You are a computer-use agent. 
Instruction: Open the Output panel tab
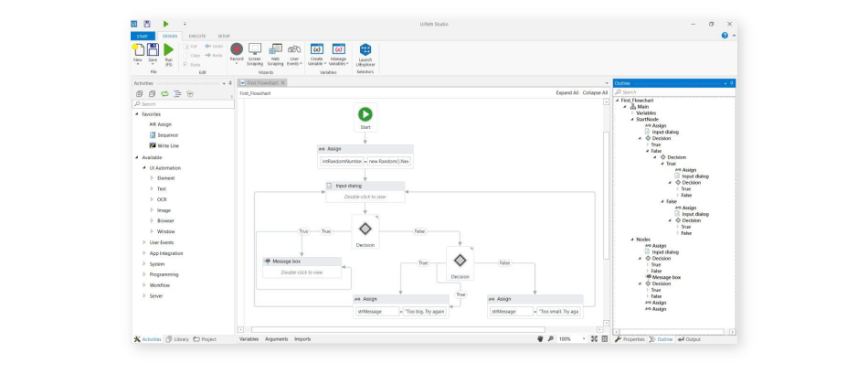[x=689, y=339]
